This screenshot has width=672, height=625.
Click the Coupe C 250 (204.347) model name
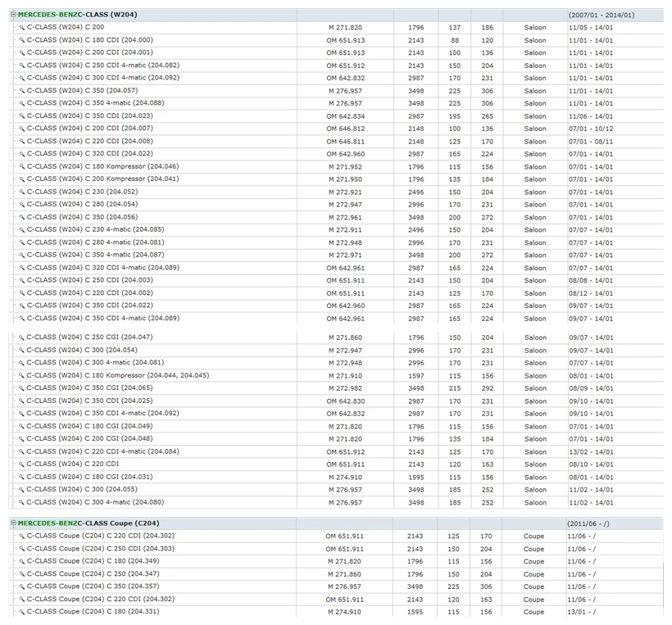[93, 574]
